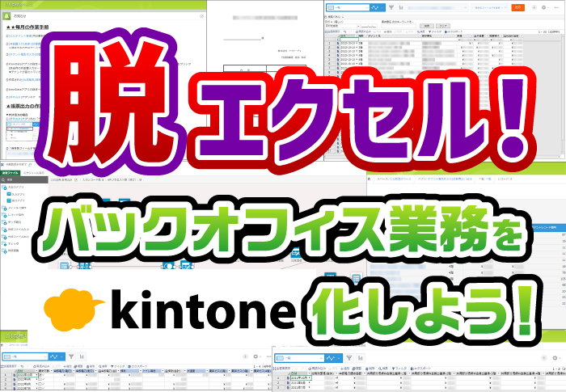Click the orange button in the top-right list

tap(518, 7)
